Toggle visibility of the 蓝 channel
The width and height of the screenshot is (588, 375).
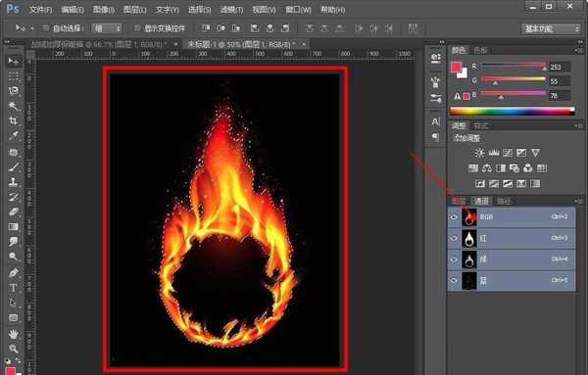[454, 281]
